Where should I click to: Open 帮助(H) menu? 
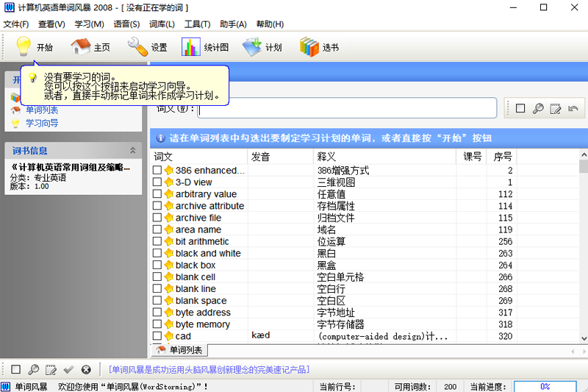tap(270, 24)
